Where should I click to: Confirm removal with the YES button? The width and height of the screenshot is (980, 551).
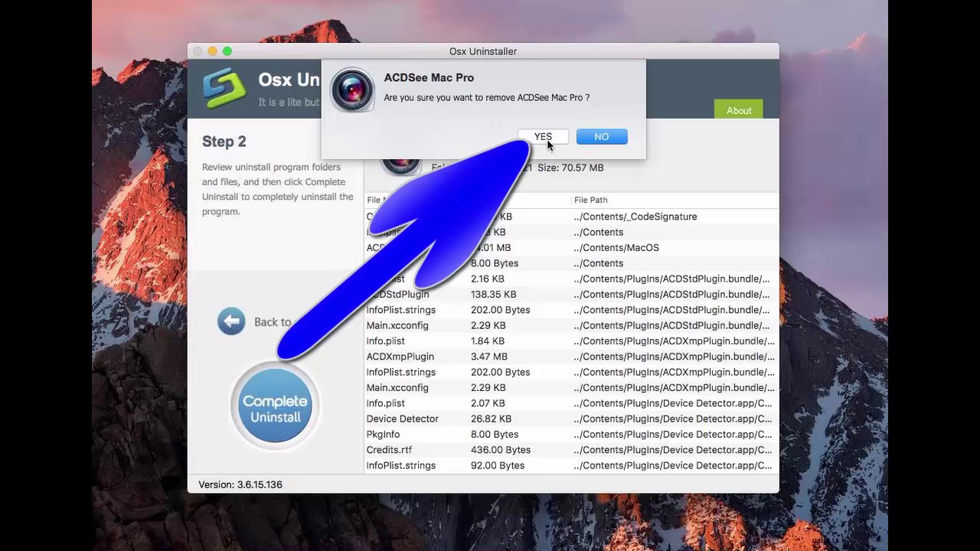point(542,137)
